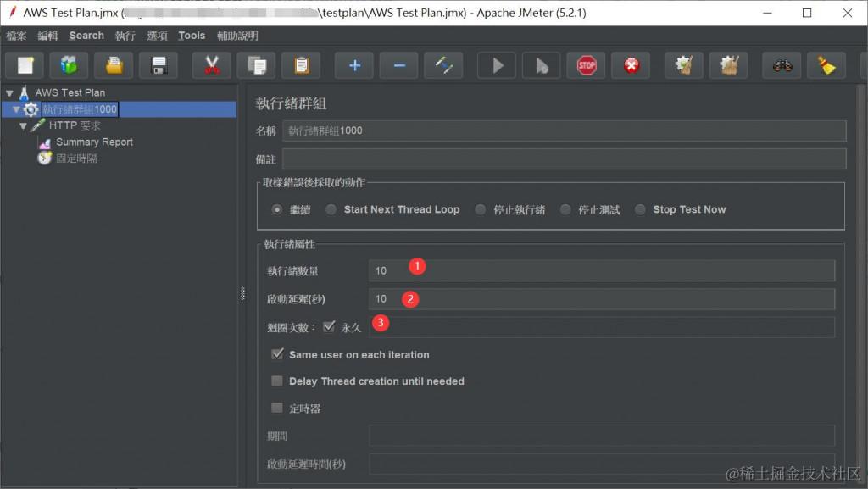Stop the running test via the STOP icon
The height and width of the screenshot is (489, 868).
point(586,65)
